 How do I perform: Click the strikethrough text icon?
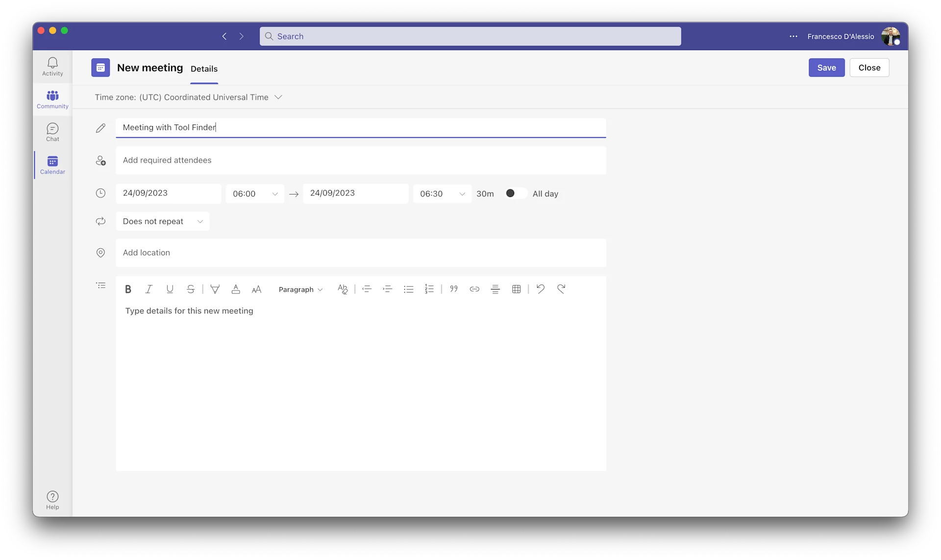click(191, 289)
